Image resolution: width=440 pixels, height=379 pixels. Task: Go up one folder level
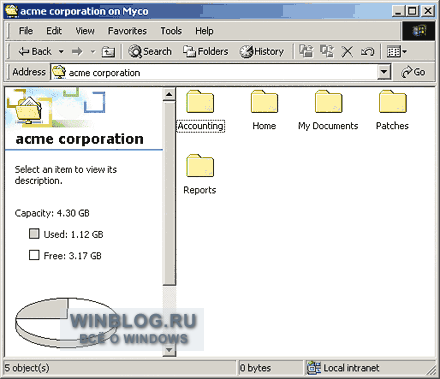[x=108, y=52]
